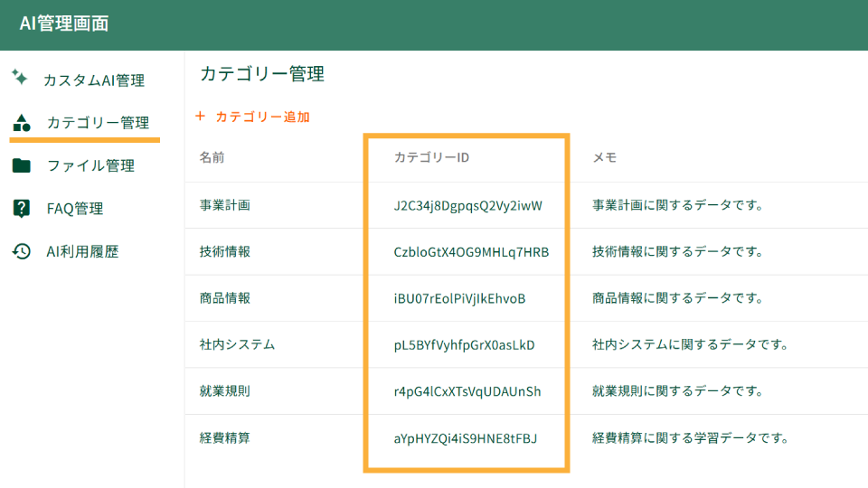Click category ID r4pG4lCxXTsVqUDAUnSh
Viewport: 868px width, 488px height.
467,391
